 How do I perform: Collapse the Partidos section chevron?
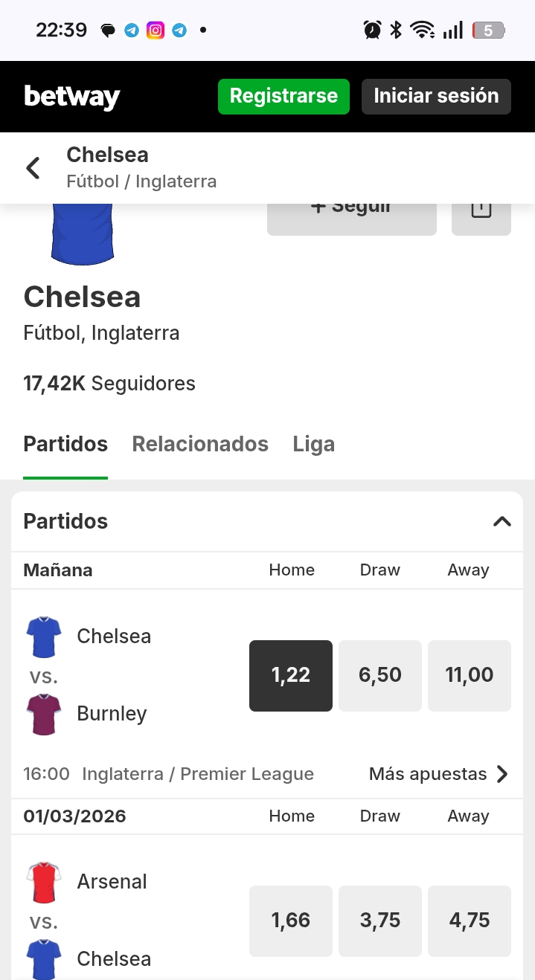502,521
